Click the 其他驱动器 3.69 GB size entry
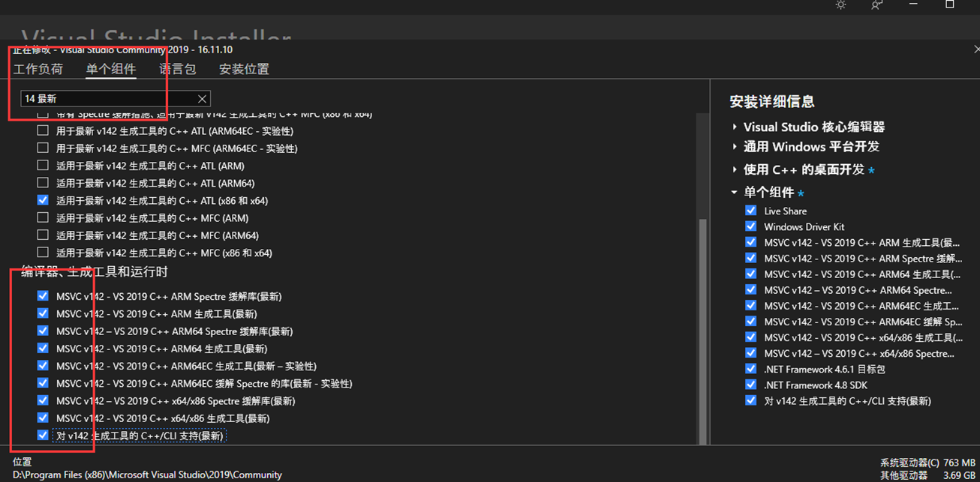The image size is (980, 482). pyautogui.click(x=929, y=475)
